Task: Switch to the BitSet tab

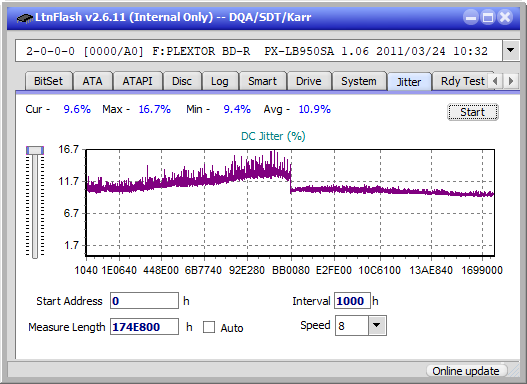Action: pyautogui.click(x=48, y=81)
